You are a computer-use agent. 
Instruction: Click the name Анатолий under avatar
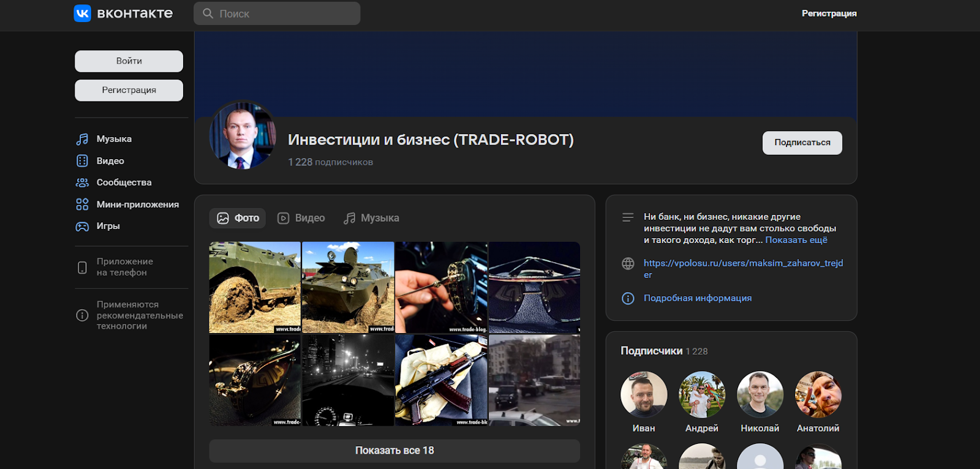pyautogui.click(x=818, y=429)
